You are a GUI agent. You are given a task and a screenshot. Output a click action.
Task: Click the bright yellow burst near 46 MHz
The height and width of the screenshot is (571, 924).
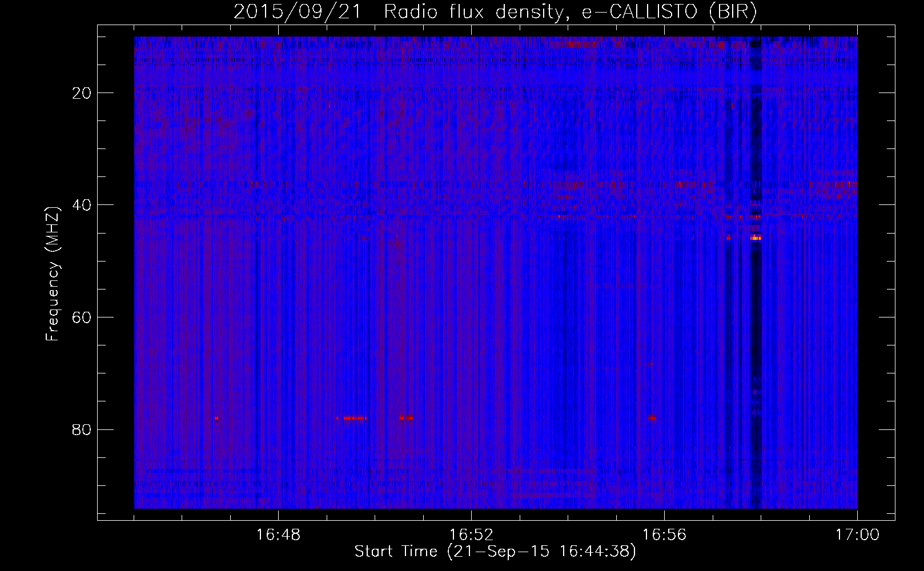tap(756, 238)
